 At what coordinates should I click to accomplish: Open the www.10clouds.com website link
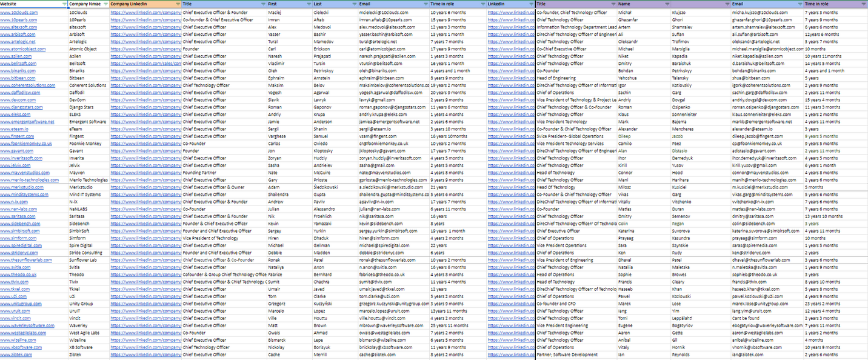(19, 12)
